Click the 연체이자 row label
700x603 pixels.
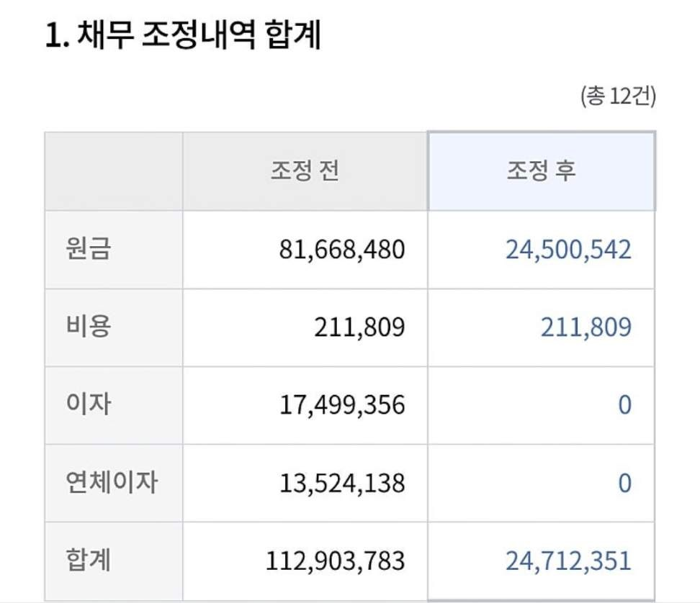point(112,482)
